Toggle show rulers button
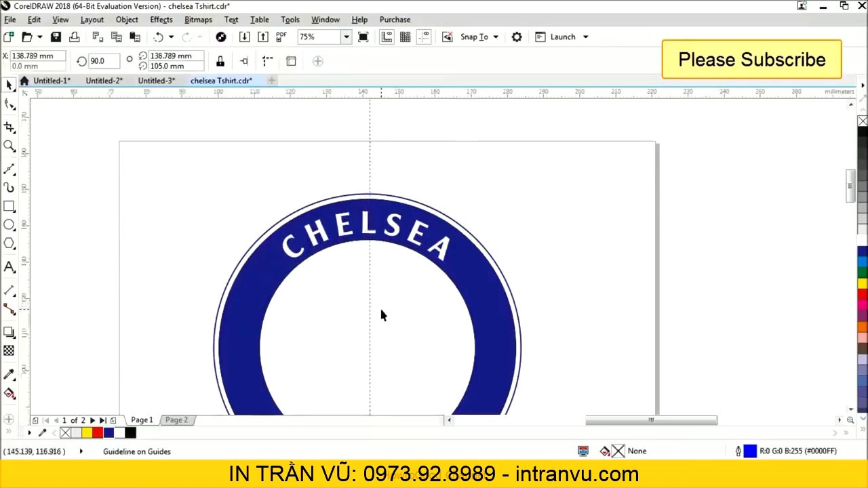 (387, 37)
